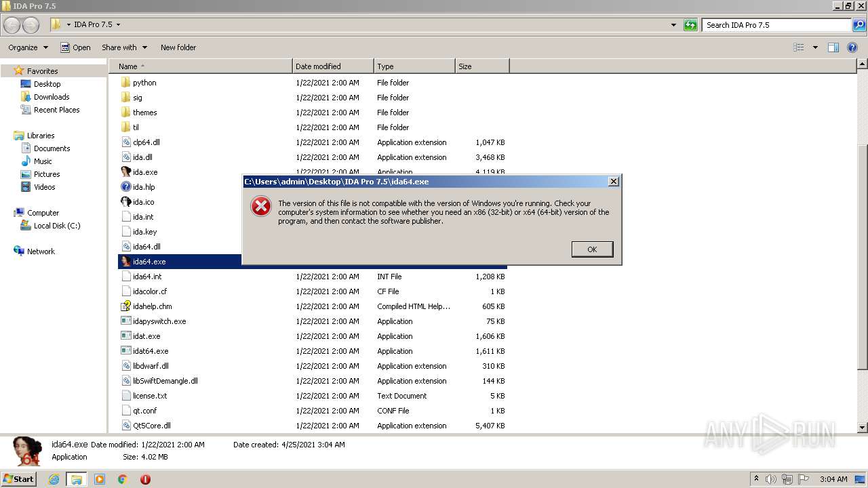
Task: Select the libSwiftDemangle.dll icon
Action: pos(125,381)
